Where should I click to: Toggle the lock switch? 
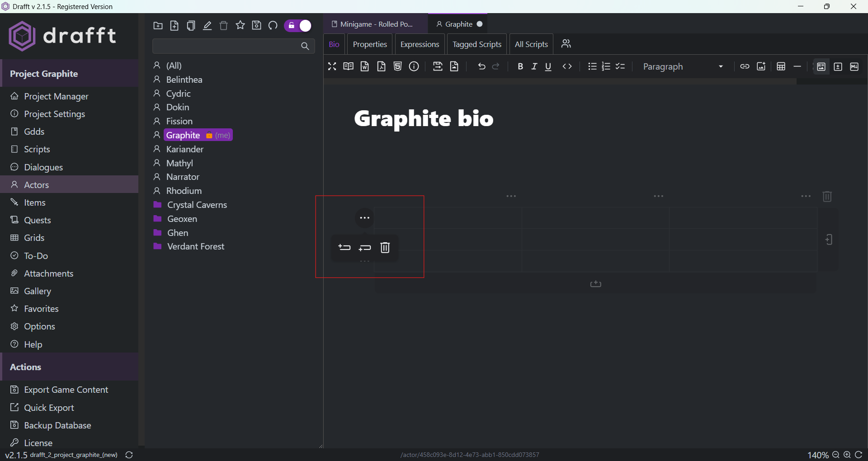(298, 26)
